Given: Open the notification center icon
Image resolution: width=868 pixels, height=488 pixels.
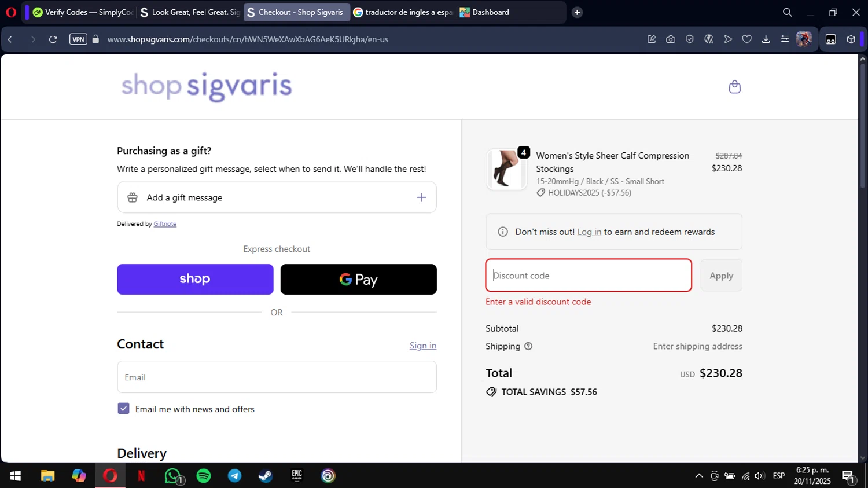Looking at the screenshot, I should (849, 477).
